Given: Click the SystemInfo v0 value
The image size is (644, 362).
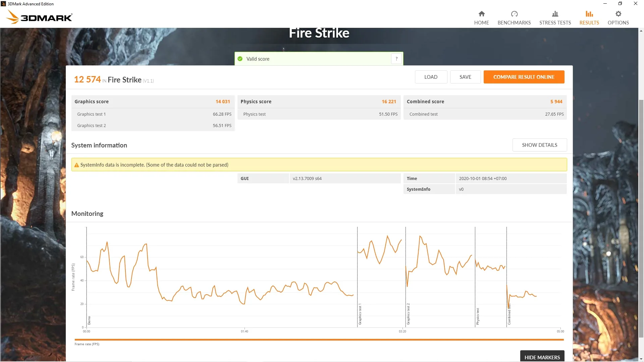Looking at the screenshot, I should pos(461,189).
